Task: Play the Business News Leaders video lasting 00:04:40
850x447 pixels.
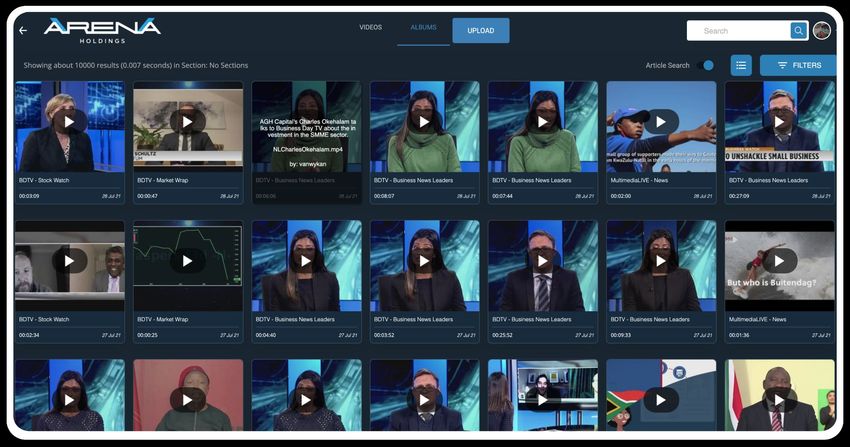Action: coord(306,261)
